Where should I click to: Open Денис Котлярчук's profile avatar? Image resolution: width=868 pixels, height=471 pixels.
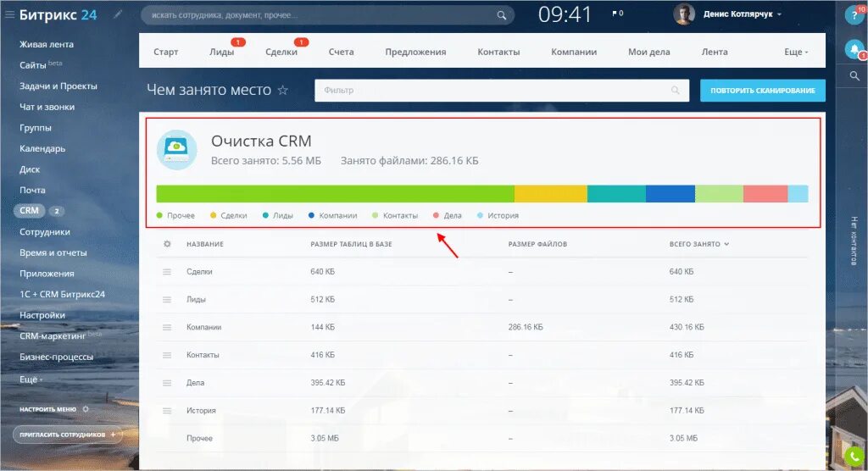pos(684,14)
